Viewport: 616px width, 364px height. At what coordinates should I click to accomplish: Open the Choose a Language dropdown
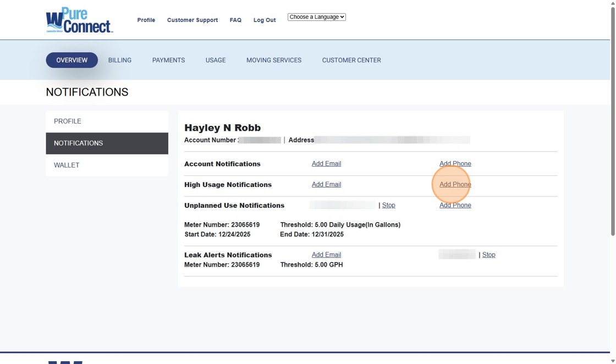click(316, 17)
